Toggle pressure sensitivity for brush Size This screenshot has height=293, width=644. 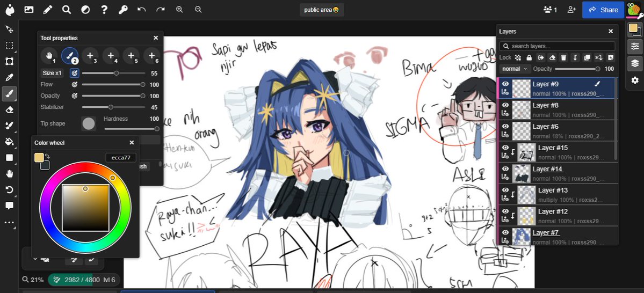coord(74,73)
